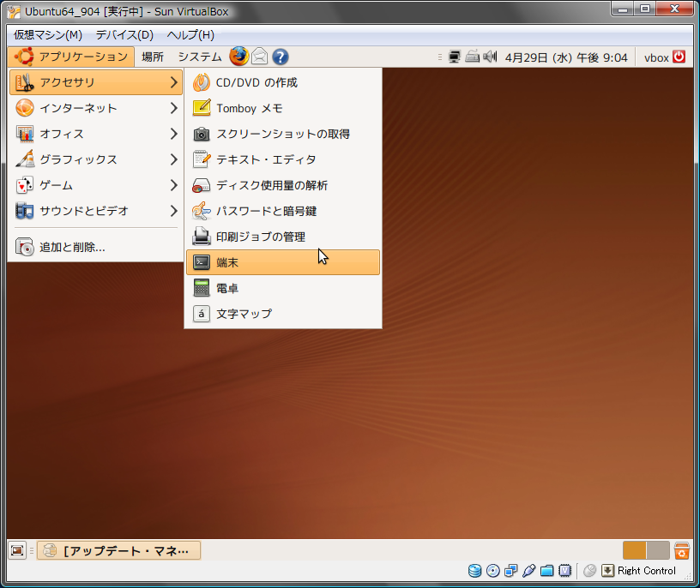
Task: Click the date and time clock
Action: (566, 57)
